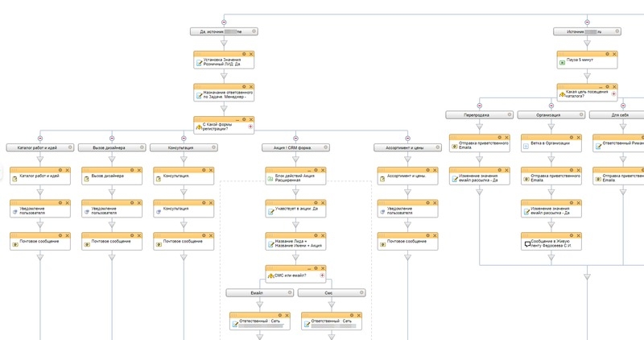Select the "Участвует в акции: Да" activity block
The image size is (644, 340).
point(296,209)
